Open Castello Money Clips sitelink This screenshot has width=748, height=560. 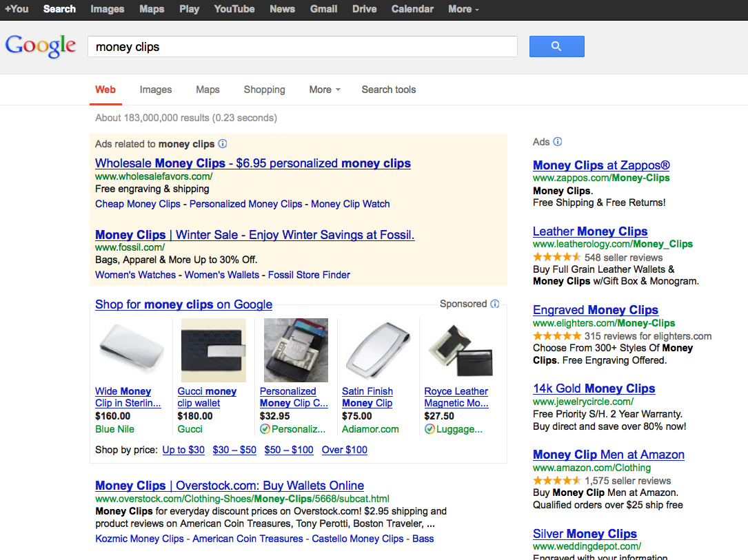pyautogui.click(x=357, y=539)
